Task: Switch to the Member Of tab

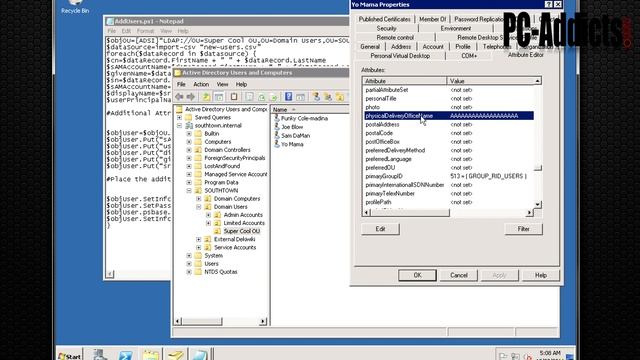Action: pos(433,19)
